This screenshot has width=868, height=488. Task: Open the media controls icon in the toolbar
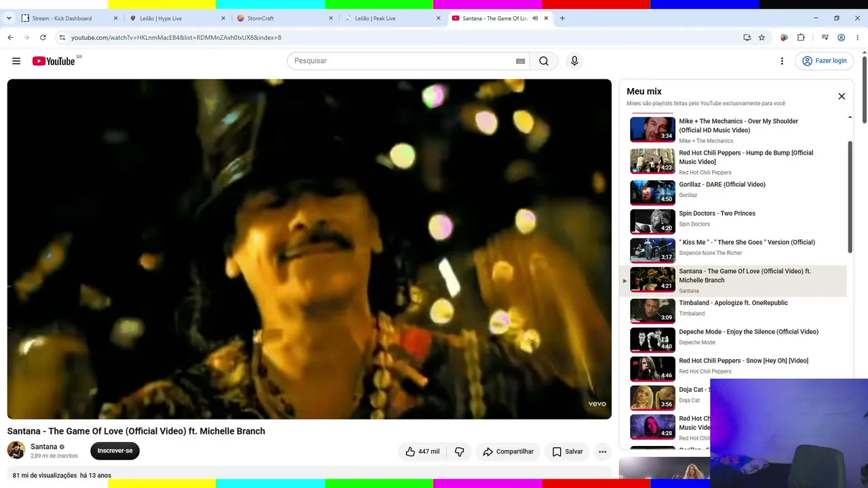pyautogui.click(x=825, y=37)
